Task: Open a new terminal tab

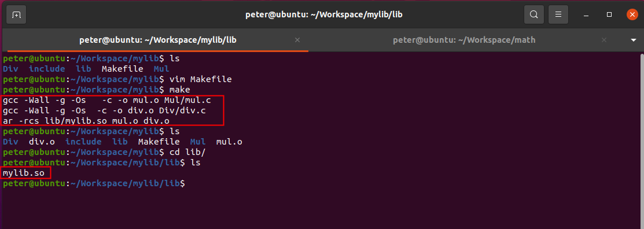Action: point(16,15)
